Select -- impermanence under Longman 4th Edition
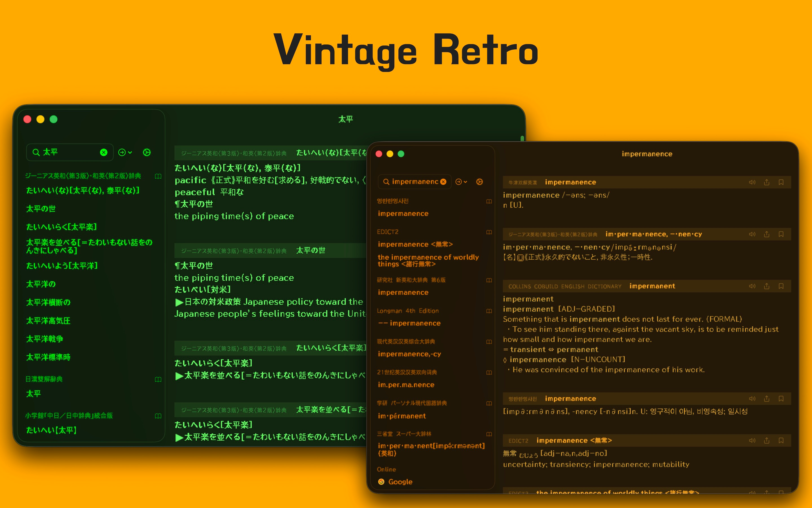 point(409,323)
